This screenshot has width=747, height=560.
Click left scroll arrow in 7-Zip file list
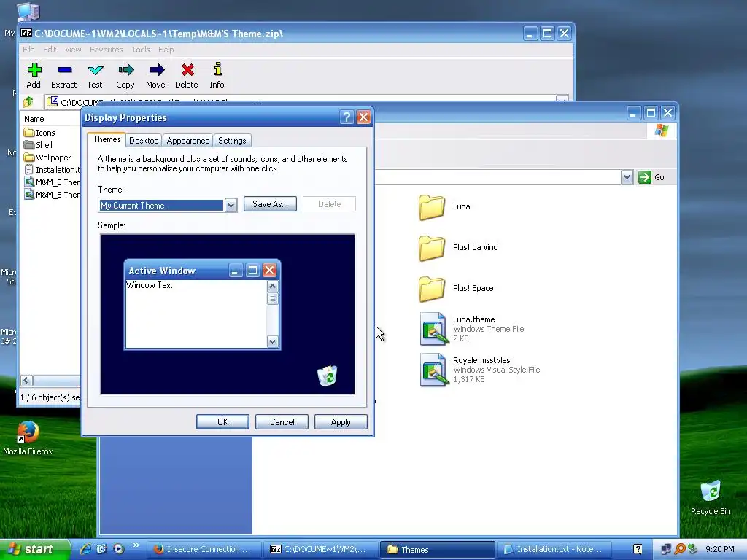(x=27, y=380)
